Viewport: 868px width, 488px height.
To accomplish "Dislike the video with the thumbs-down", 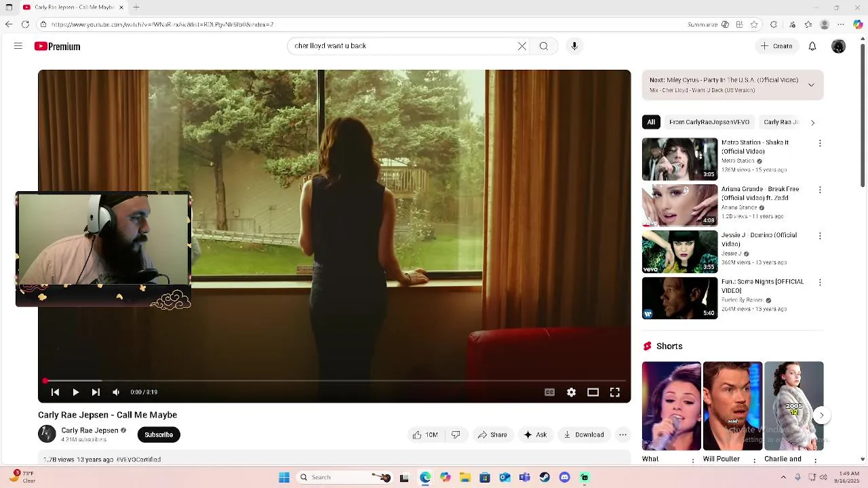I will coord(456,435).
